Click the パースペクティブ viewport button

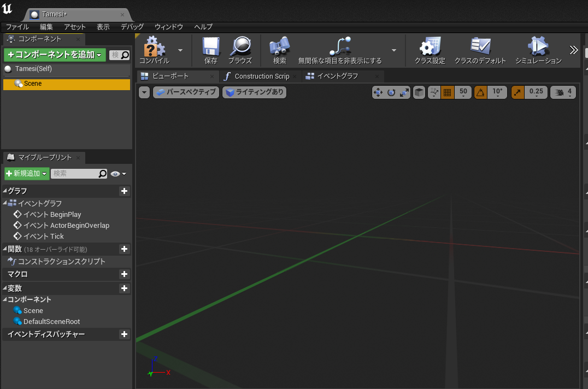click(x=186, y=92)
